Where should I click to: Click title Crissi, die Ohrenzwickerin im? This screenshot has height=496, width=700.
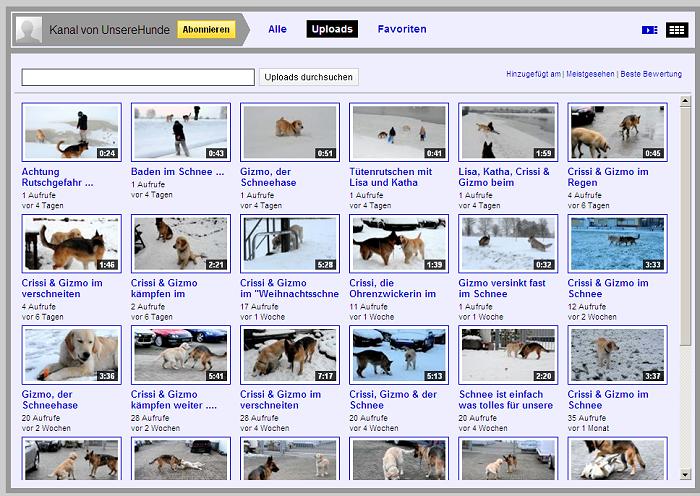(x=392, y=288)
